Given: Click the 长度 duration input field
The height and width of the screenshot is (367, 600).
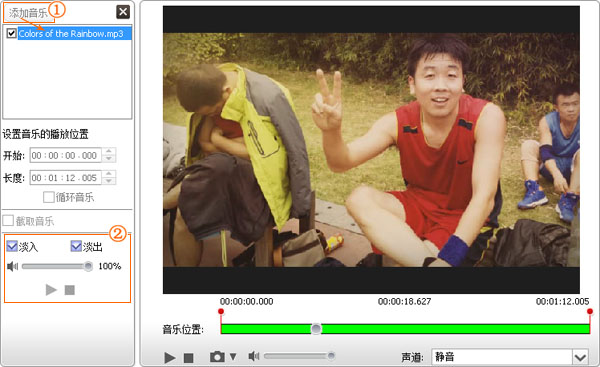Looking at the screenshot, I should tap(65, 178).
